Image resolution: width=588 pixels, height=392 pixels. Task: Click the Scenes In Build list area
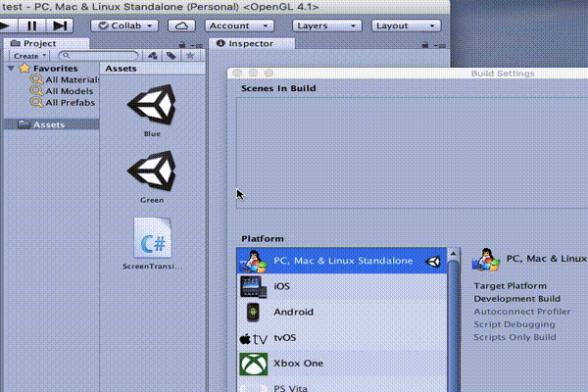[413, 153]
